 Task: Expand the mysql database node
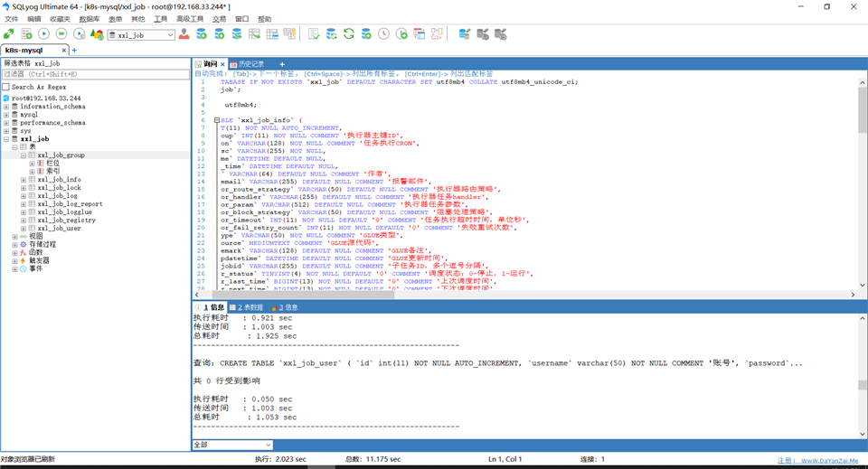click(x=6, y=115)
